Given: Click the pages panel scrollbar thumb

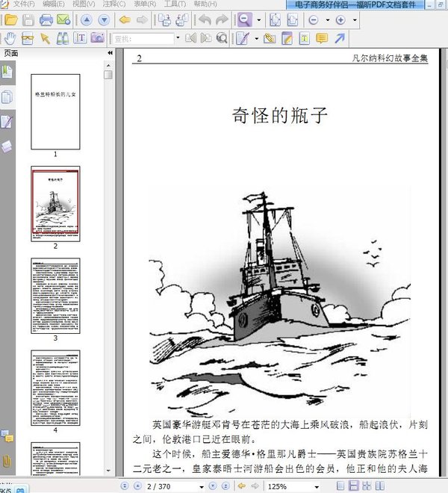Looking at the screenshot, I should tap(108, 75).
